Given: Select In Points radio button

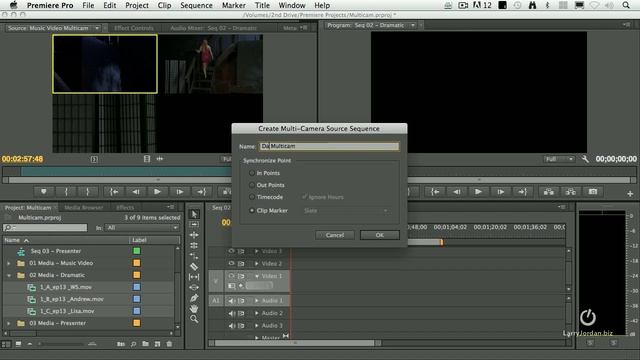Looking at the screenshot, I should [x=252, y=173].
